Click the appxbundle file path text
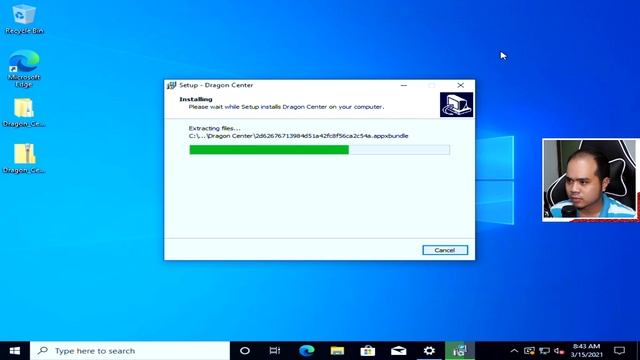The width and height of the screenshot is (640, 360). [298, 136]
